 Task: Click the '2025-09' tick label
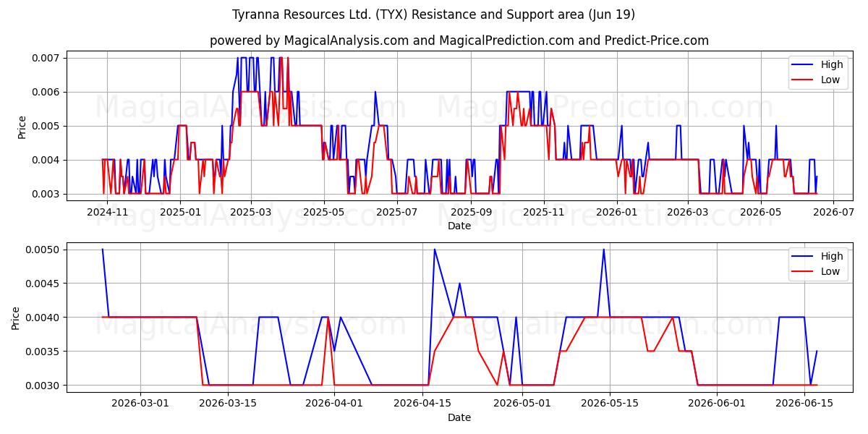(x=471, y=212)
